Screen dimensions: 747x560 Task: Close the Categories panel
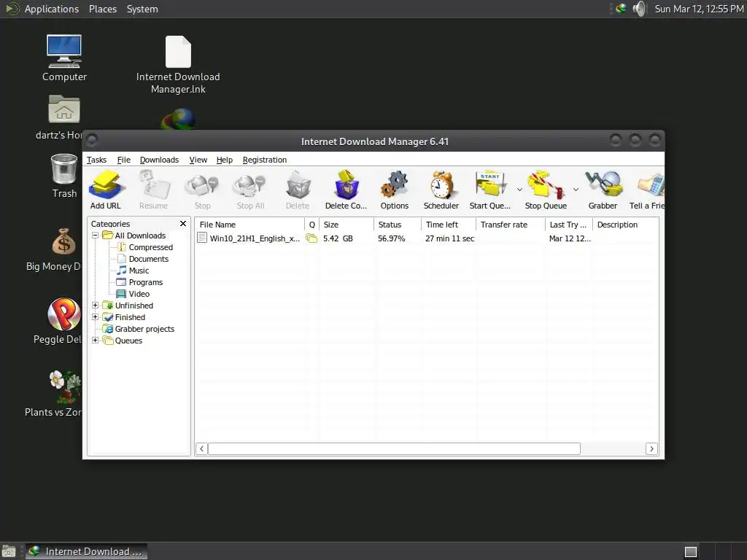[x=183, y=223]
